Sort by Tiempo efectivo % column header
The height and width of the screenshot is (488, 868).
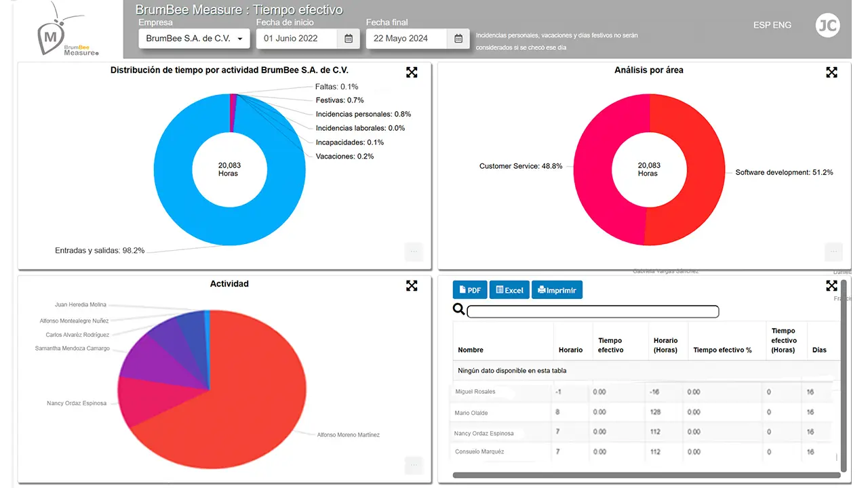[727, 341]
